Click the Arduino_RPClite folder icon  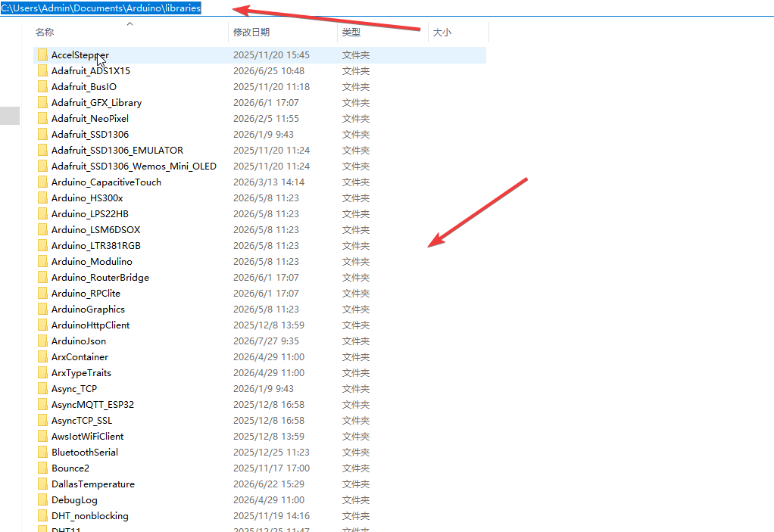click(x=43, y=294)
